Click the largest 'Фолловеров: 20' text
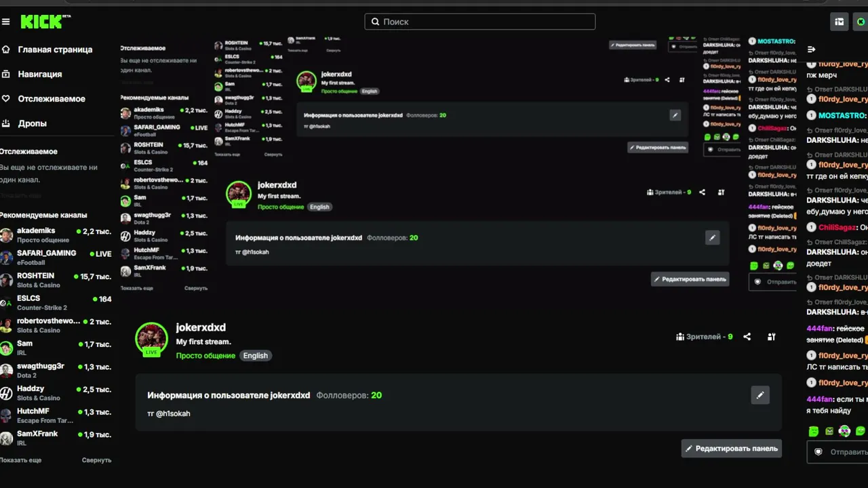Screen dimensions: 868x488 pyautogui.click(x=349, y=395)
